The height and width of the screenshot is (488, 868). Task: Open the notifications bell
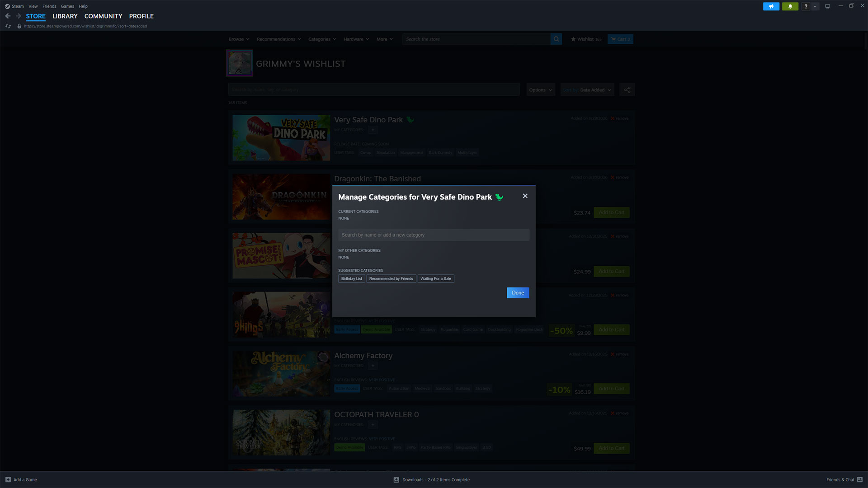(790, 6)
